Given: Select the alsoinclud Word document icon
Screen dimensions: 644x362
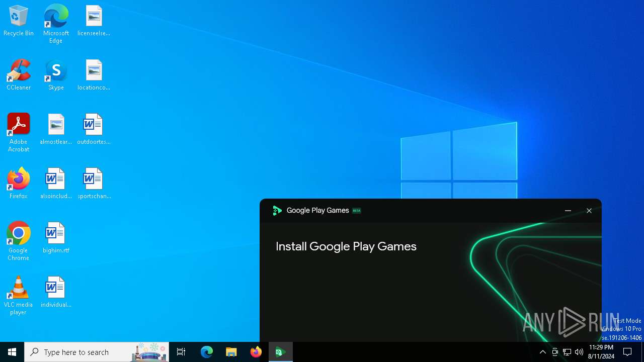Looking at the screenshot, I should (56, 184).
